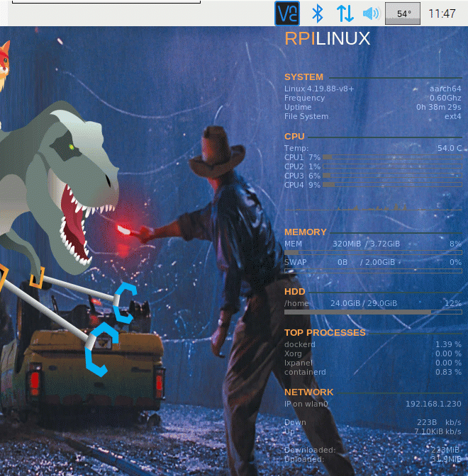
Task: Click the containerd process row
Action: coord(373,372)
